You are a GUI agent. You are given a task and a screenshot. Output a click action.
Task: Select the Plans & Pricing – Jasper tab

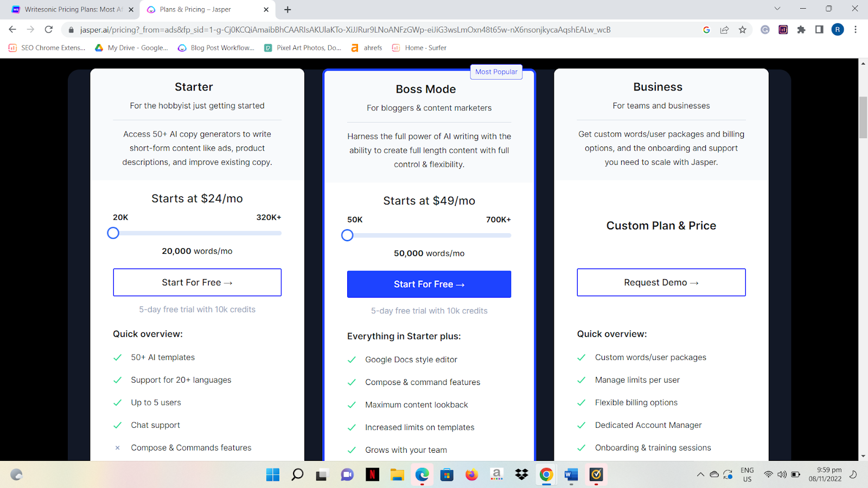coord(207,9)
